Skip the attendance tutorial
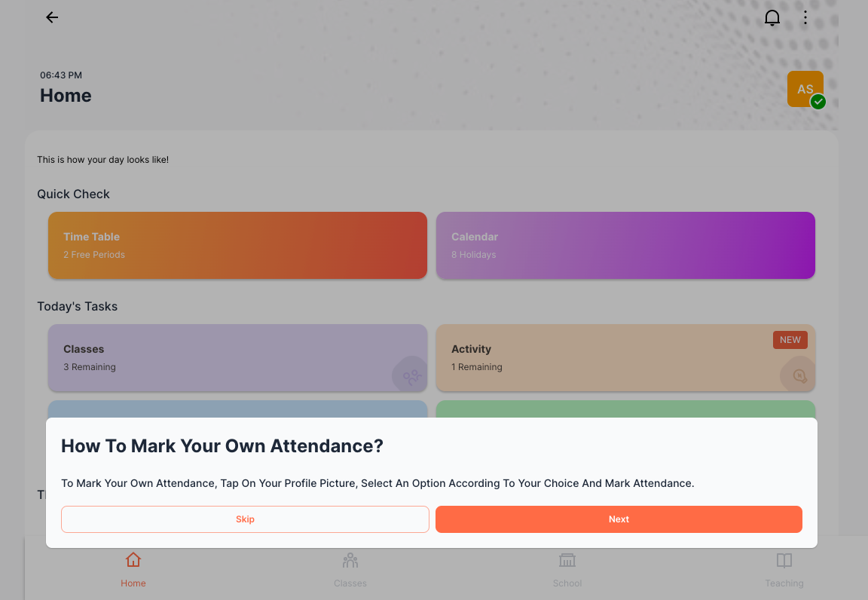868x600 pixels. coord(245,519)
